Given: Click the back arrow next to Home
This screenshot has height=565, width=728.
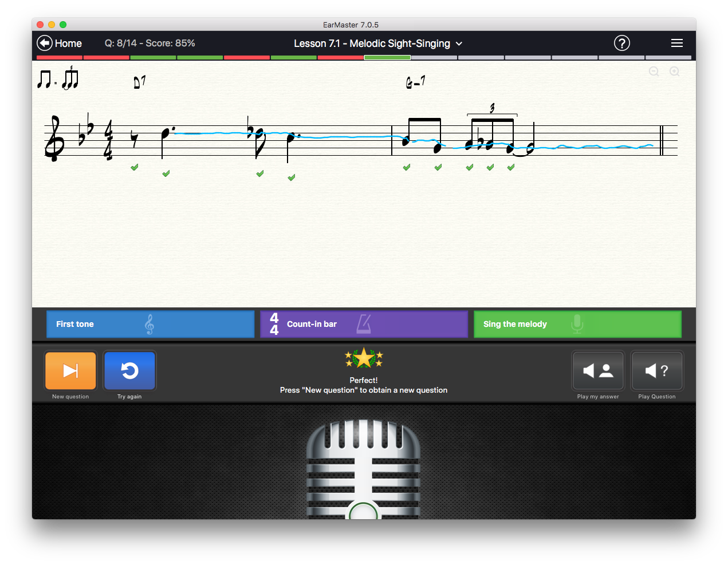Looking at the screenshot, I should [44, 43].
